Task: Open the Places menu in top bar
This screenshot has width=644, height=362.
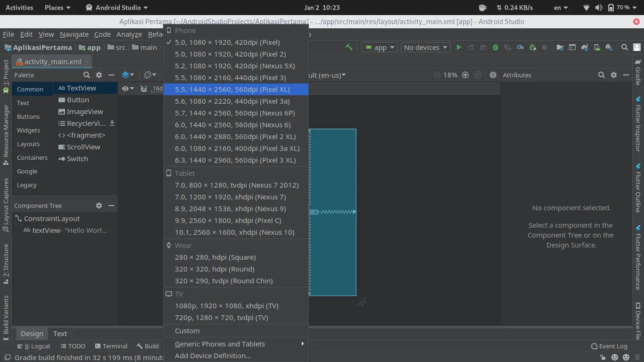Action: [x=58, y=8]
